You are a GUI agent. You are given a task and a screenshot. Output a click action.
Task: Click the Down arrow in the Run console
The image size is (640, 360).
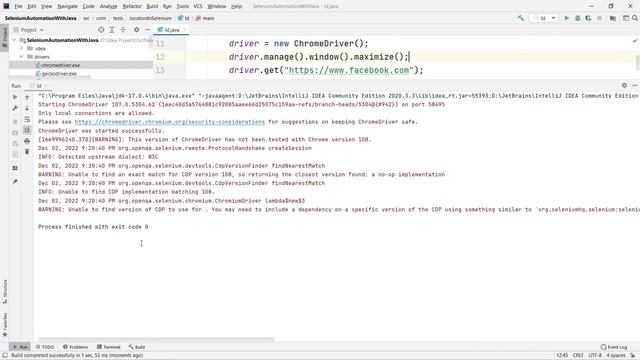[x=27, y=108]
